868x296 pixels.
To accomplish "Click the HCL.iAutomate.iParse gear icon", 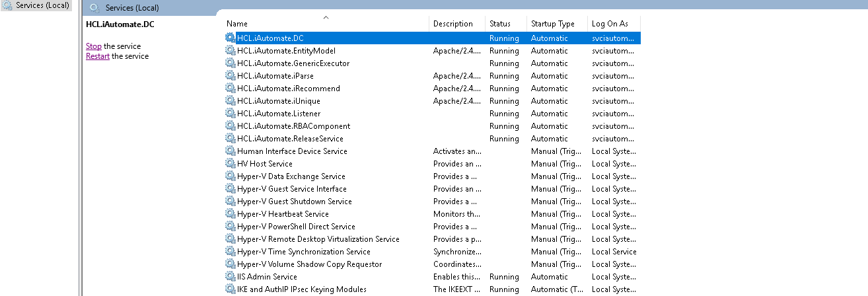I will [230, 76].
